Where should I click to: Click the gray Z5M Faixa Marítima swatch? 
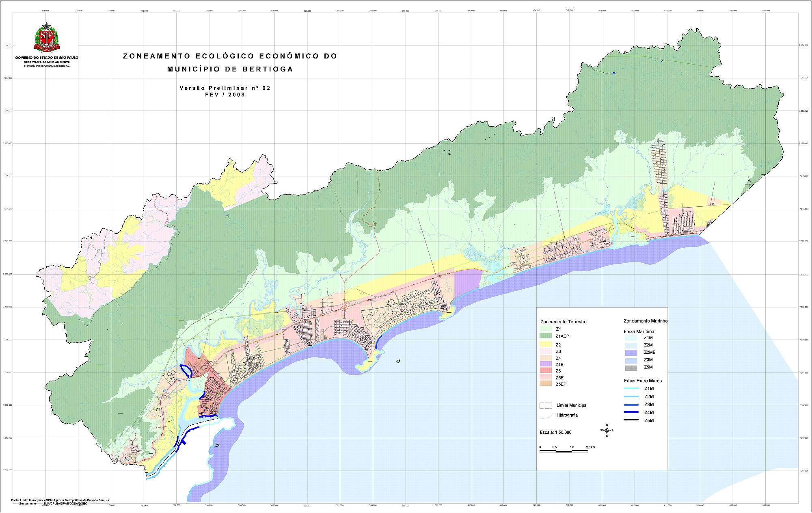tap(631, 368)
